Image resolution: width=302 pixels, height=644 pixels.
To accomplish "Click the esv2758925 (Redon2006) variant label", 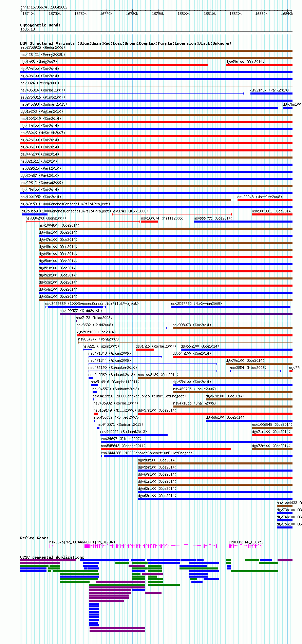I will pyautogui.click(x=43, y=48).
